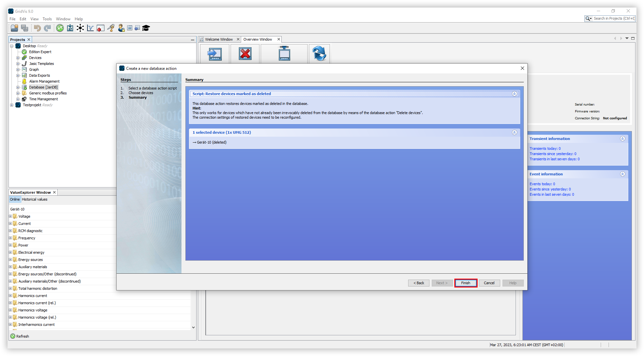Click the Search in Projects field
Viewport: 644px width, 356px height.
point(614,19)
